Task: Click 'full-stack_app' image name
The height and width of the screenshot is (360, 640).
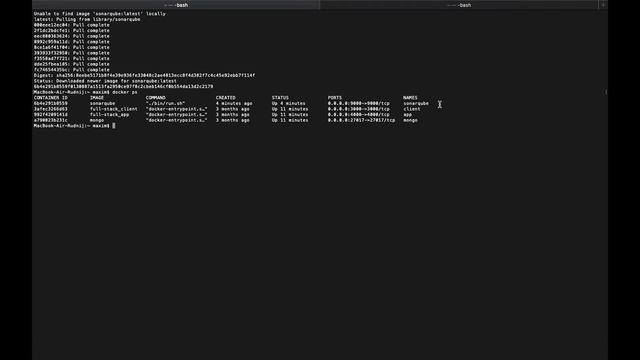Action: [109, 115]
